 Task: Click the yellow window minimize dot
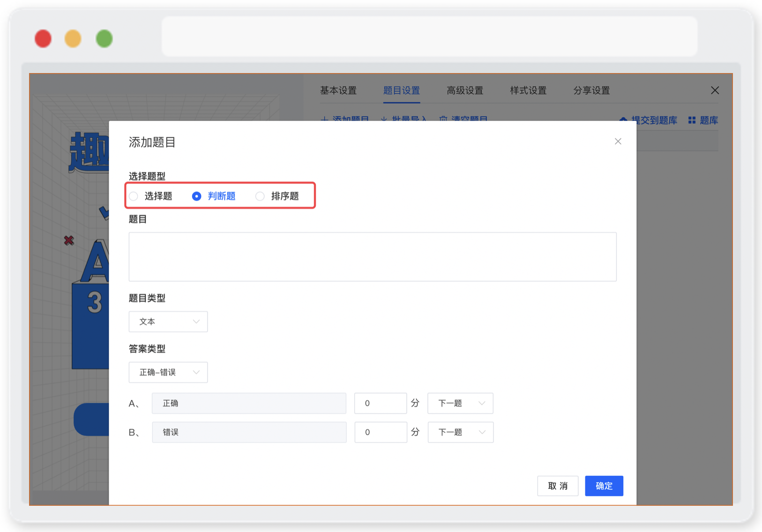coord(73,38)
